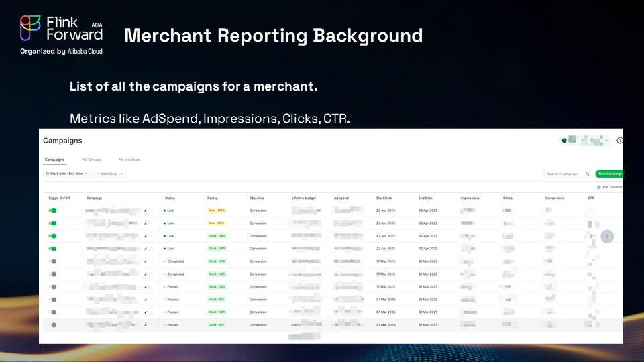Open three-dot menu for Over 134% campaign

(x=152, y=210)
